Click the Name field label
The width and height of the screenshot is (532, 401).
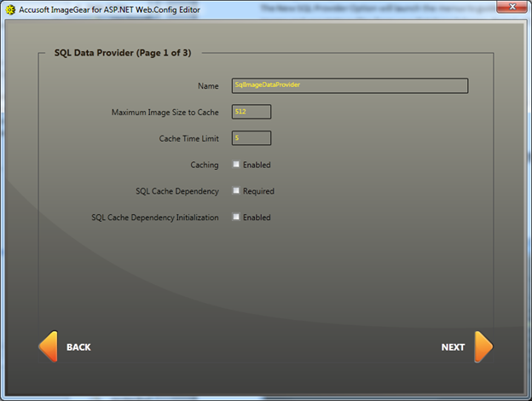point(207,85)
